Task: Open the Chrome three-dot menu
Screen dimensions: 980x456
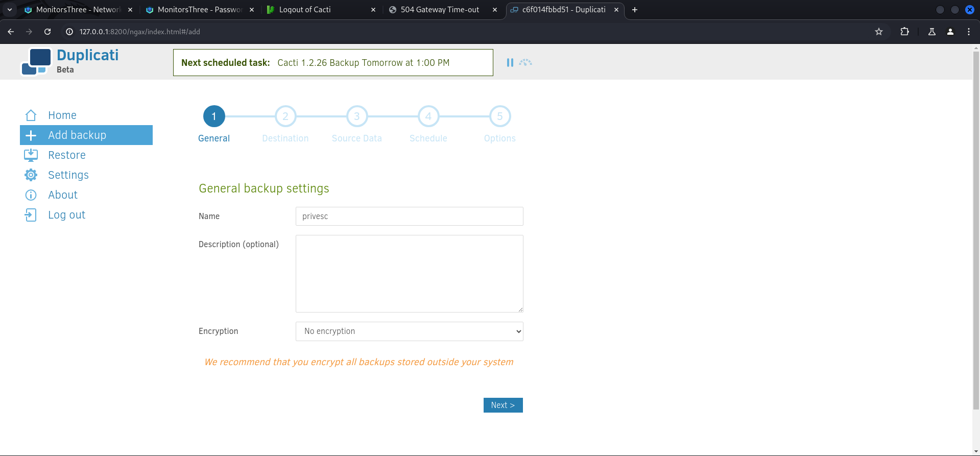Action: pos(968,32)
